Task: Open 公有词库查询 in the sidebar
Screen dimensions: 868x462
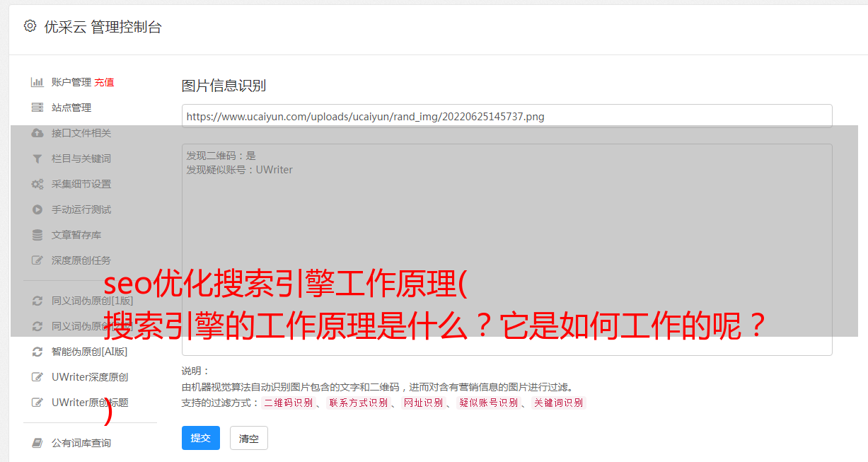Action: (x=81, y=443)
